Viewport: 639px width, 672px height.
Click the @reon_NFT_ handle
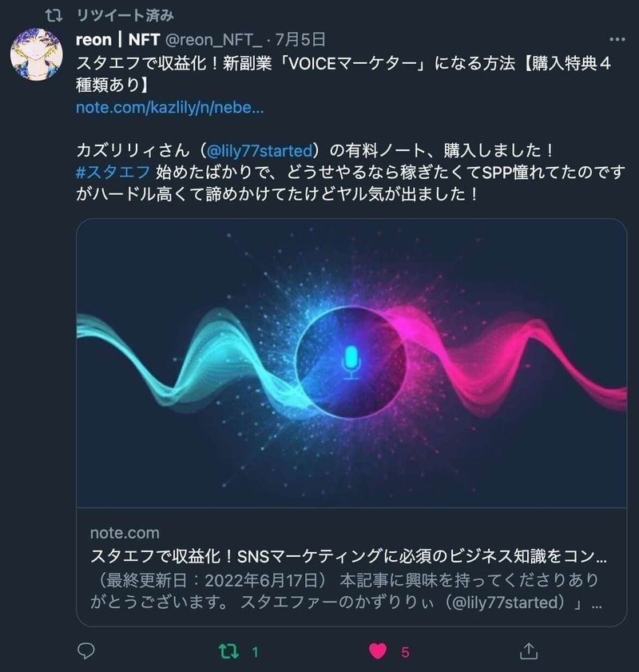coord(213,39)
